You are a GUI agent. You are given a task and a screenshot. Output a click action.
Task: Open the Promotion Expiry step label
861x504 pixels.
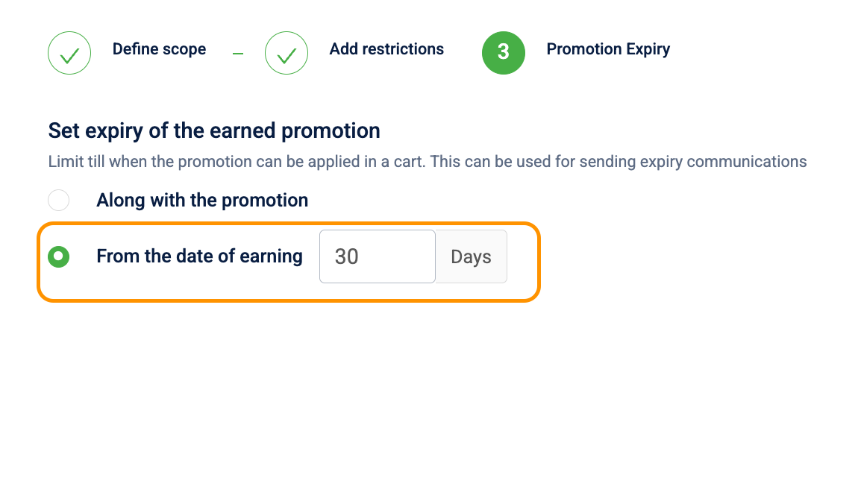608,49
